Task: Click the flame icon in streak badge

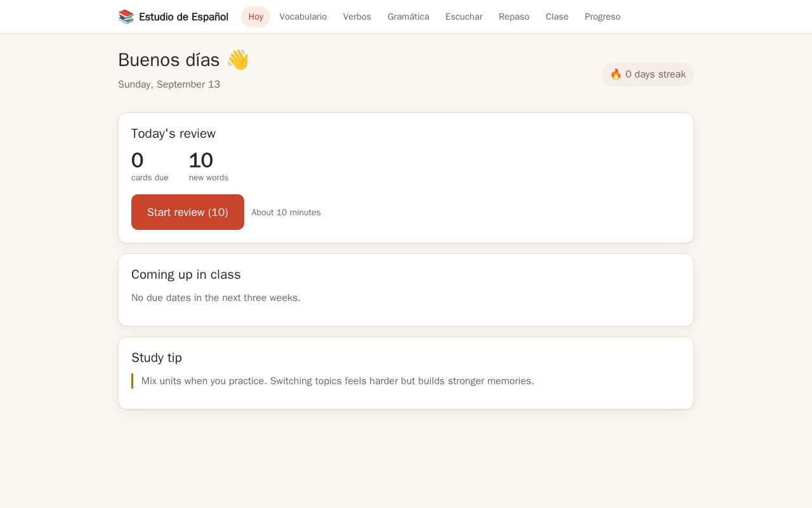Action: [616, 74]
